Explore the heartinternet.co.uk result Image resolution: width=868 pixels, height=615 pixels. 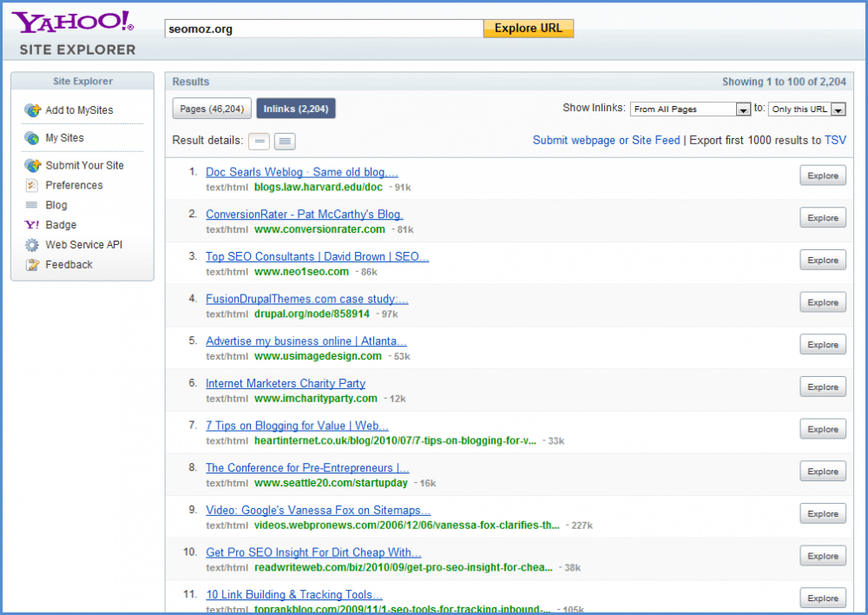coord(823,429)
